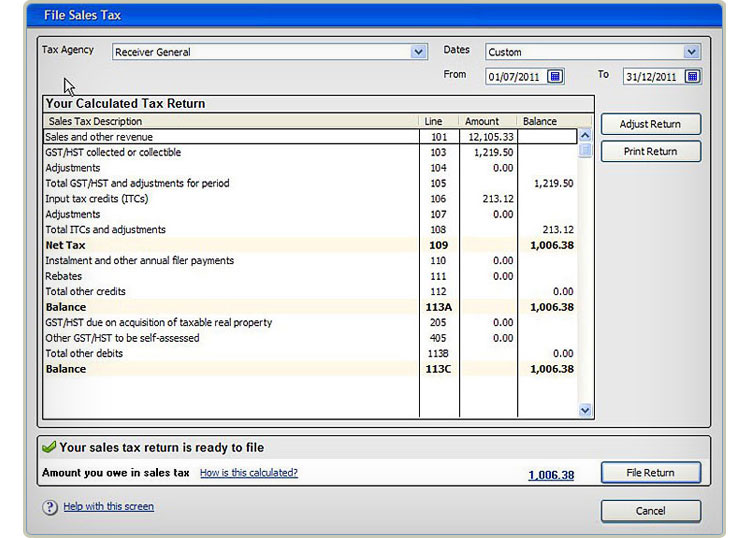The width and height of the screenshot is (750, 538).
Task: Click the Sales Tax Description column header
Action: (230, 121)
